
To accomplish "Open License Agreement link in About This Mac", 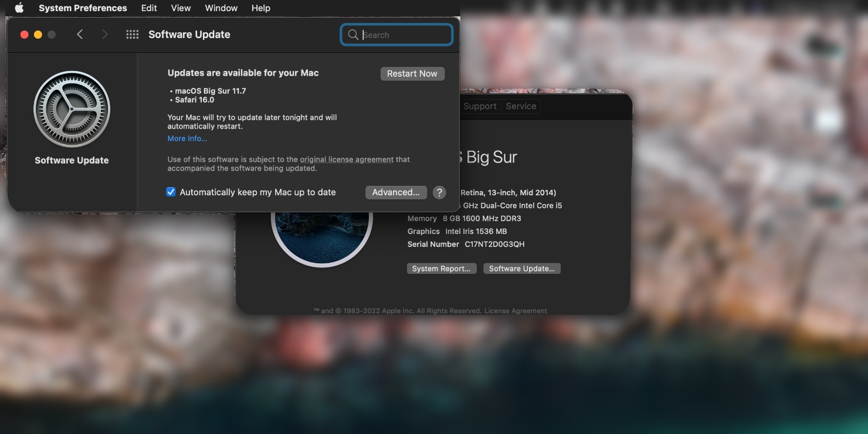I will pos(516,311).
